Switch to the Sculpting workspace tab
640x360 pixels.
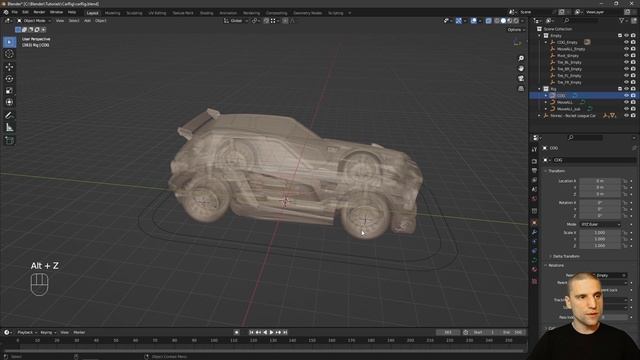click(134, 13)
